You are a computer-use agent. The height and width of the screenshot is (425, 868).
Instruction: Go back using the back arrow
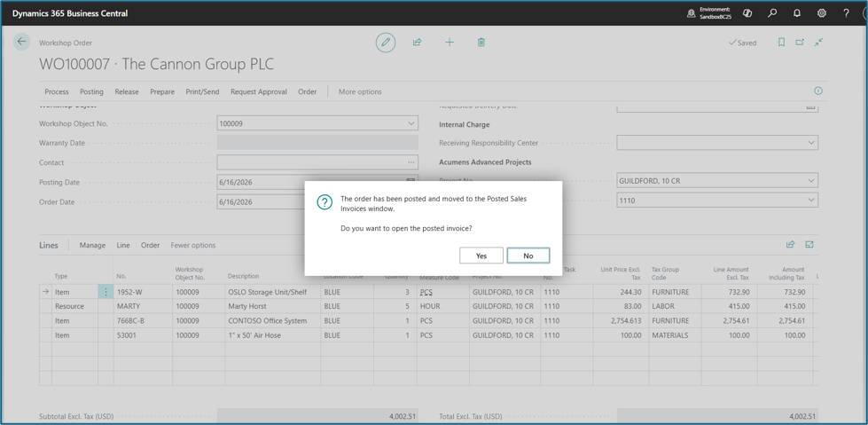pyautogui.click(x=21, y=42)
